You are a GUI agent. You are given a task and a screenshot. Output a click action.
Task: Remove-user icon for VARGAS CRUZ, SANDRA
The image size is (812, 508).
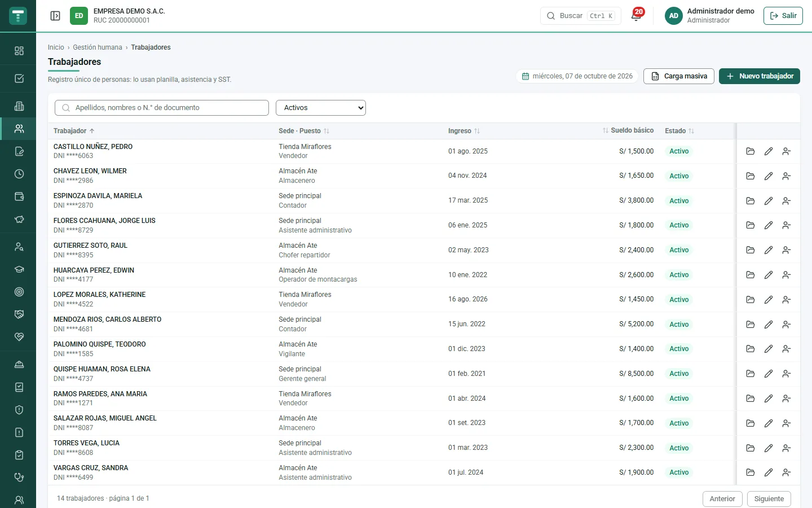coord(787,472)
